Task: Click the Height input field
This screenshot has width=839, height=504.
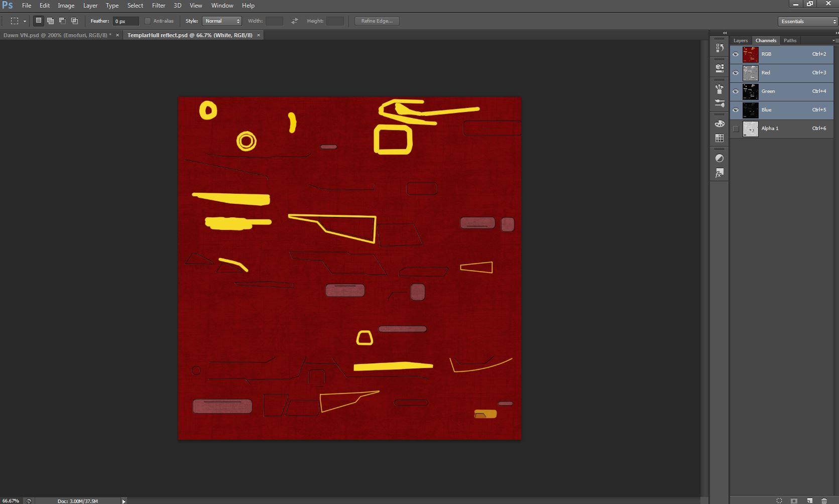Action: 335,21
